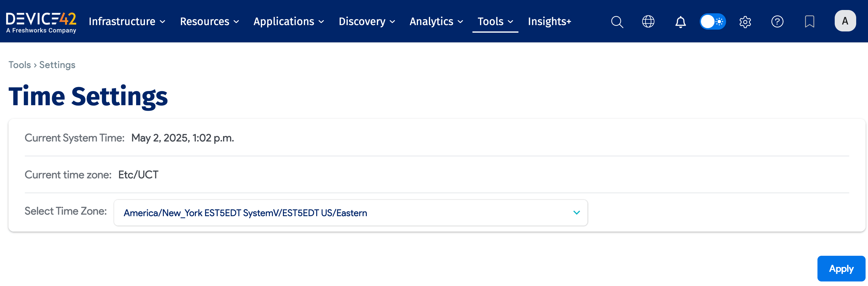
Task: Open the search magnifier icon
Action: [x=617, y=21]
